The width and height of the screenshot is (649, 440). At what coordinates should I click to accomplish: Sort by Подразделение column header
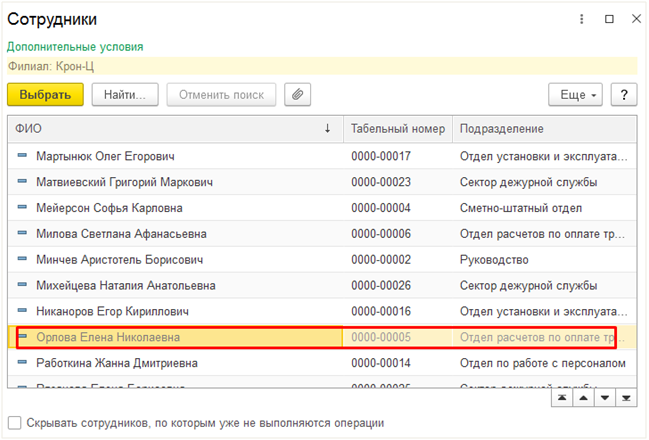pyautogui.click(x=501, y=129)
